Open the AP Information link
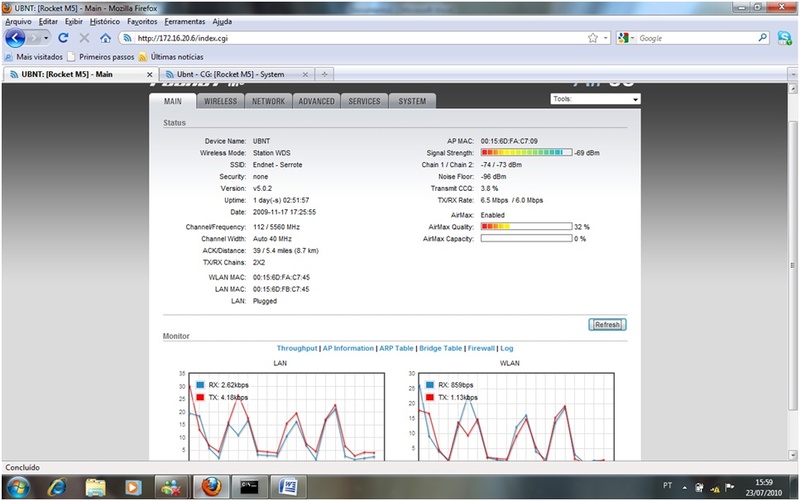The image size is (800, 501). coord(348,348)
